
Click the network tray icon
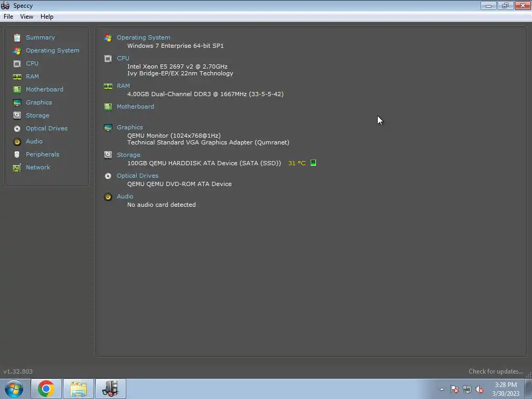click(467, 390)
